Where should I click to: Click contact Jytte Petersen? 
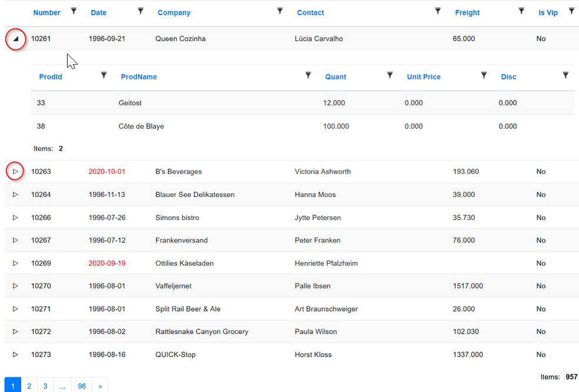(x=317, y=217)
